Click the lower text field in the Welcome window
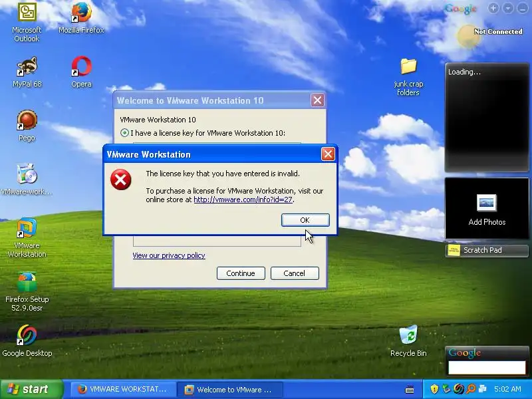Image resolution: width=532 pixels, height=399 pixels. point(217,241)
